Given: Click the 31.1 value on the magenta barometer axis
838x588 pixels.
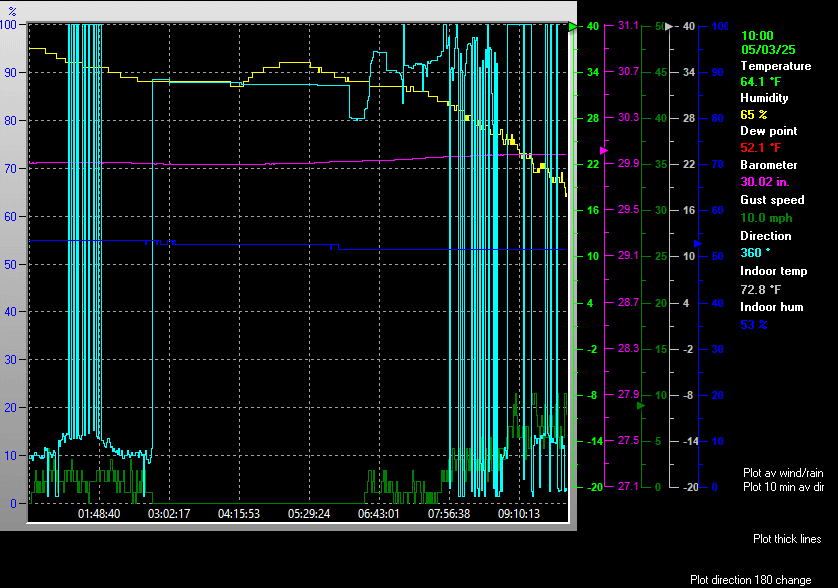Looking at the screenshot, I should 628,26.
